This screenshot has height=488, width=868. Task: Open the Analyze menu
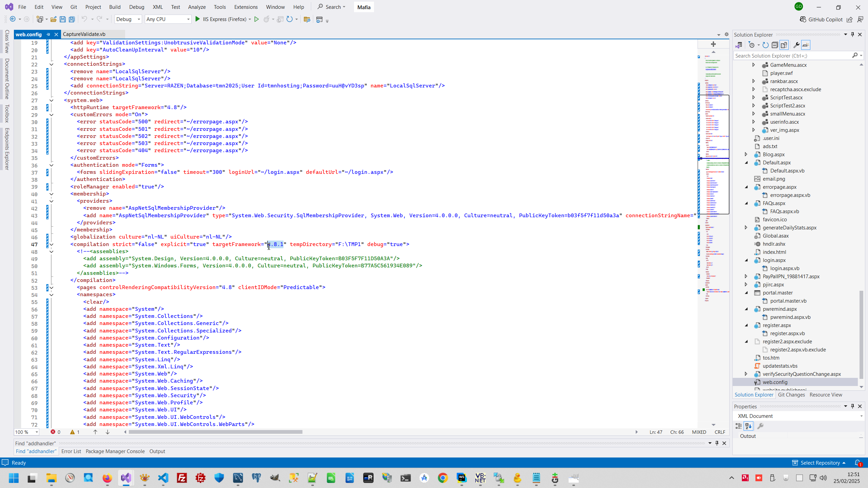point(197,7)
